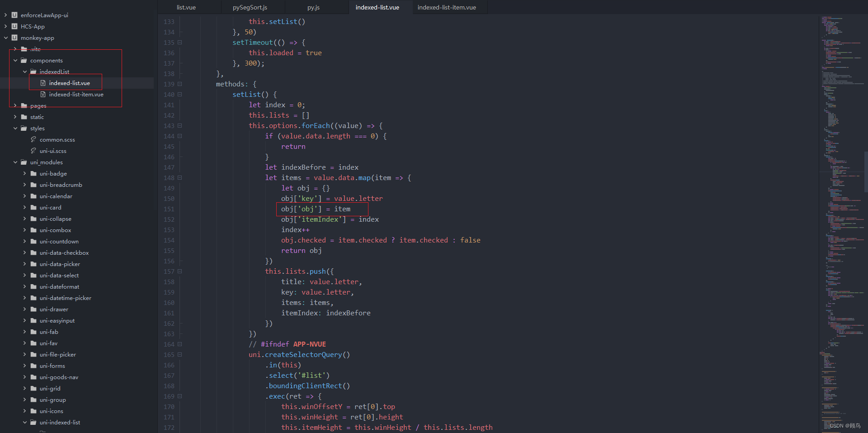868x433 pixels.
Task: Click the indexed-list.vue file icon
Action: [43, 83]
